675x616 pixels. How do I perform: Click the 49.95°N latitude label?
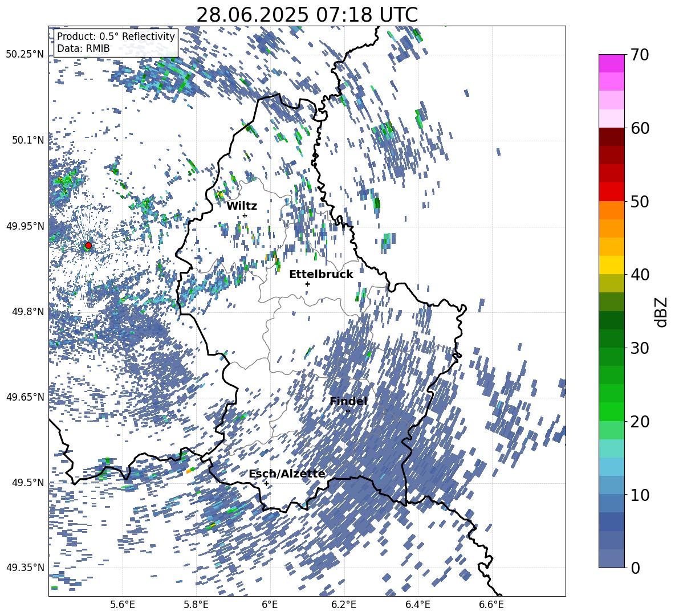point(25,226)
